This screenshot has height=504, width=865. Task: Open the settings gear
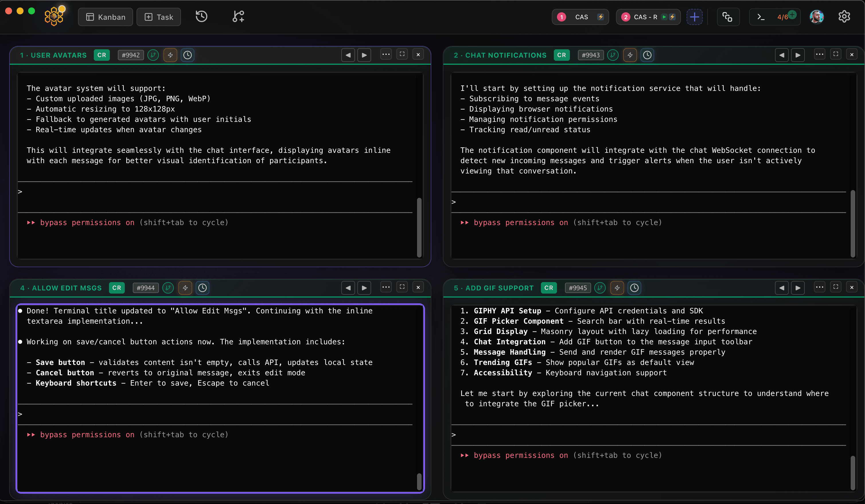click(x=844, y=16)
